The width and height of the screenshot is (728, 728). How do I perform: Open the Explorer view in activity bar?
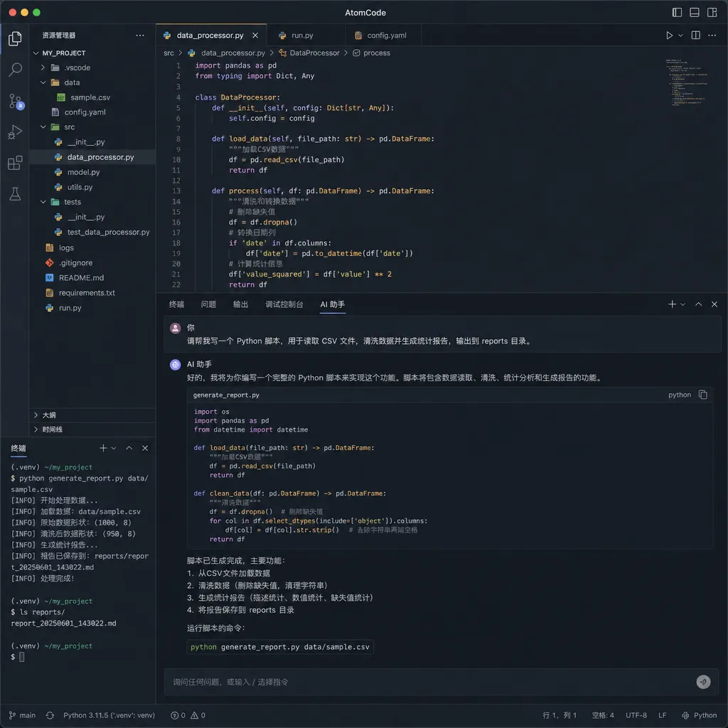coord(15,38)
